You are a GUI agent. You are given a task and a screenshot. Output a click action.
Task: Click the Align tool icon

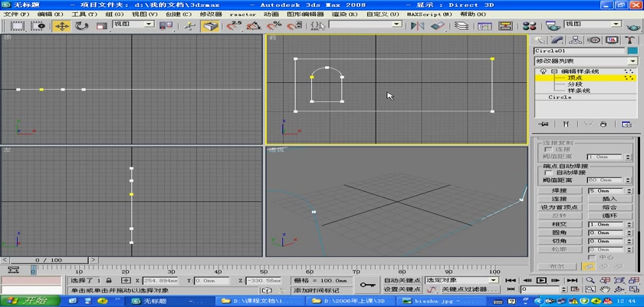(x=438, y=26)
